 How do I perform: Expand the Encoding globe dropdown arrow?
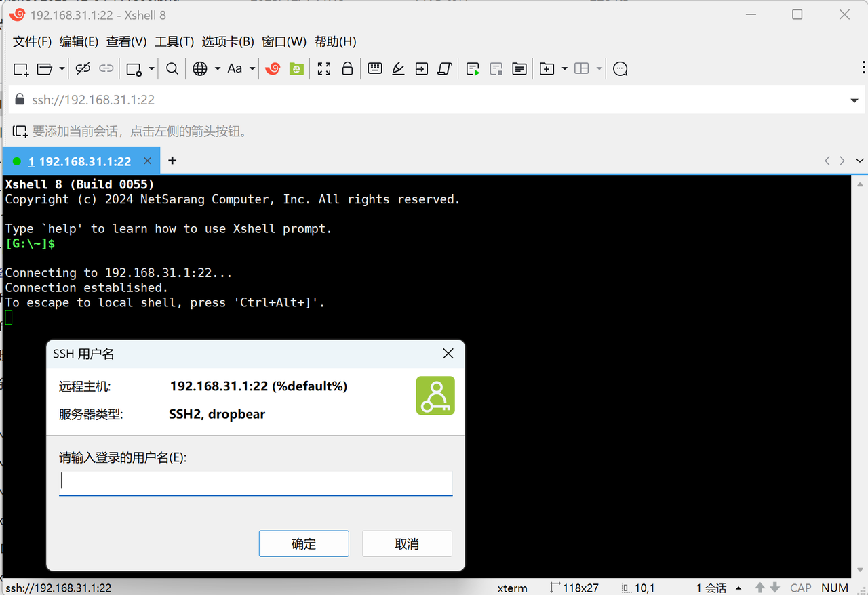tap(217, 68)
